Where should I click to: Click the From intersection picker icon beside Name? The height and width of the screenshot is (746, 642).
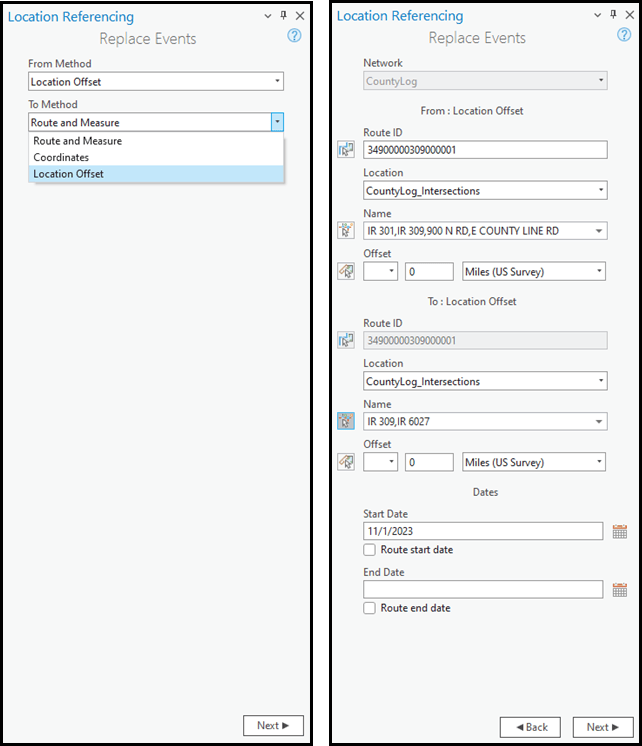click(346, 231)
